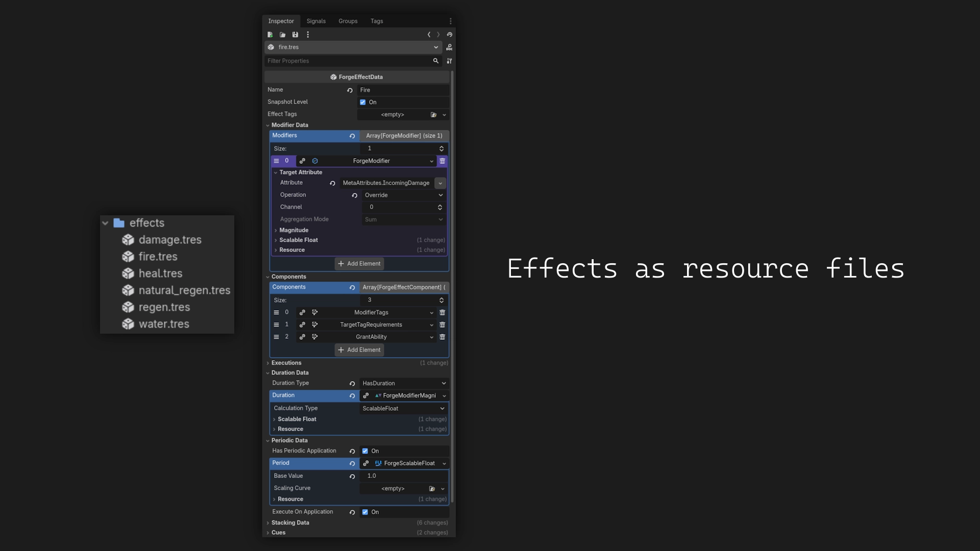Expand the Magnitude subsection

293,231
